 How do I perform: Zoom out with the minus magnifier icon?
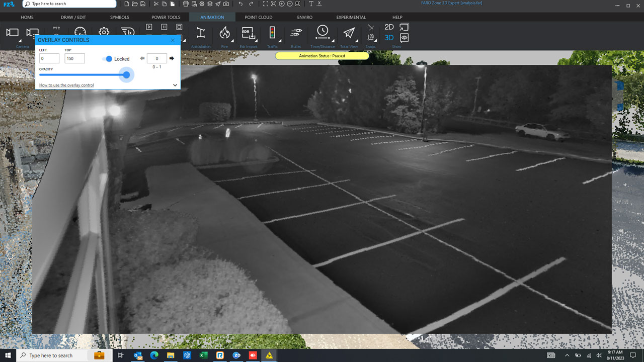pyautogui.click(x=290, y=4)
